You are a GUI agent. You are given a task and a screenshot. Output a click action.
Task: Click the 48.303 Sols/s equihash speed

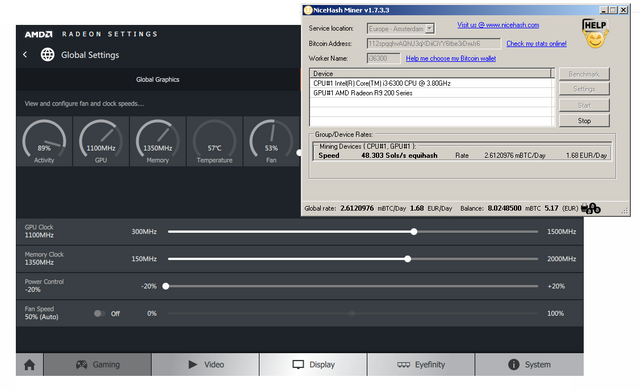(x=399, y=155)
